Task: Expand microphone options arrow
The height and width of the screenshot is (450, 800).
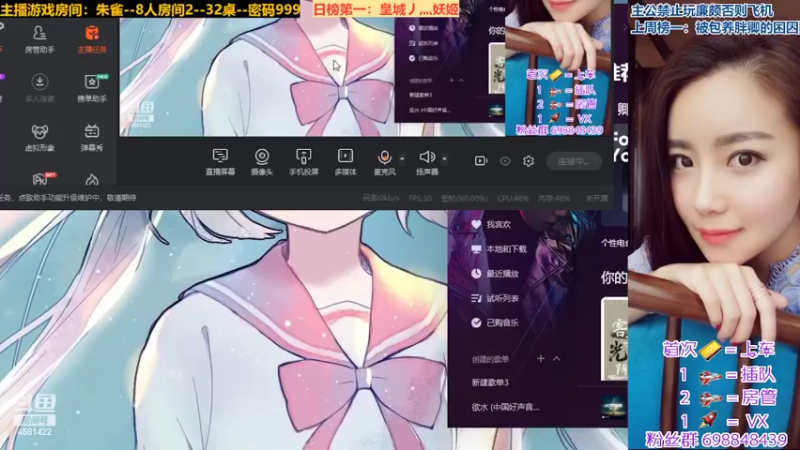Action: (402, 159)
